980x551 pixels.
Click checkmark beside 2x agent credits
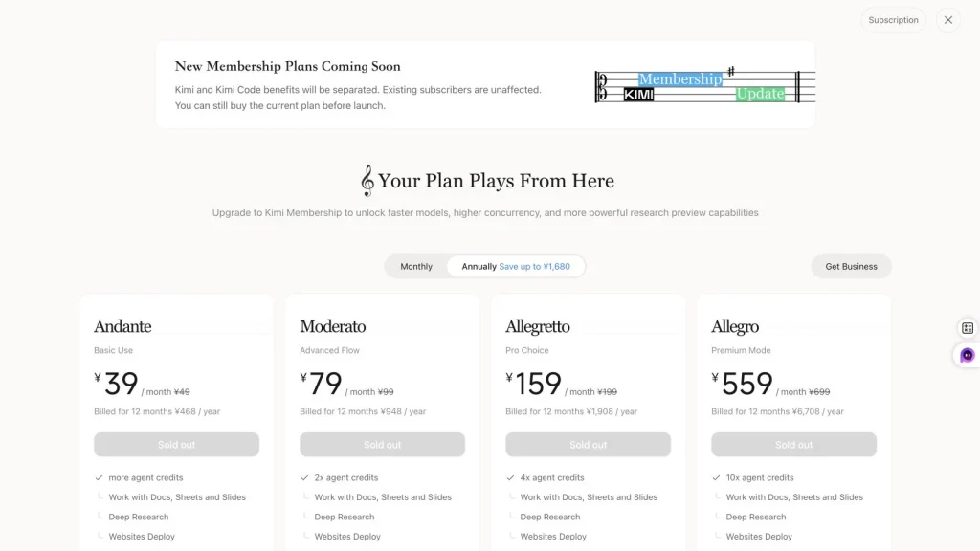[304, 478]
